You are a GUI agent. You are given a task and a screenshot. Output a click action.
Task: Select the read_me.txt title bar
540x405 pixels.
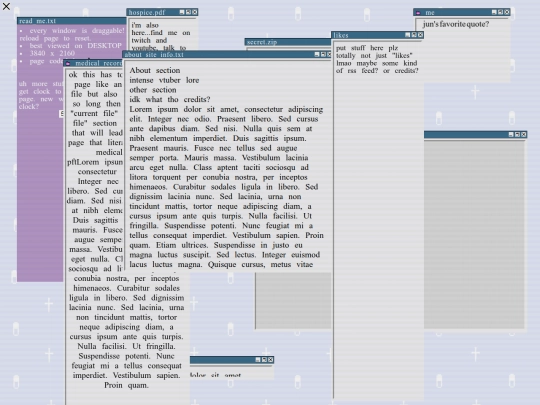pyautogui.click(x=72, y=21)
